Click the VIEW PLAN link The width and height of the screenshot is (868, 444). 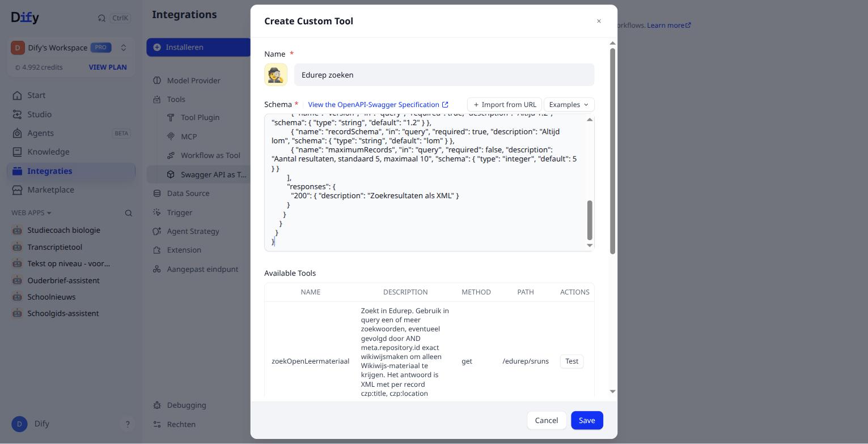tap(108, 67)
